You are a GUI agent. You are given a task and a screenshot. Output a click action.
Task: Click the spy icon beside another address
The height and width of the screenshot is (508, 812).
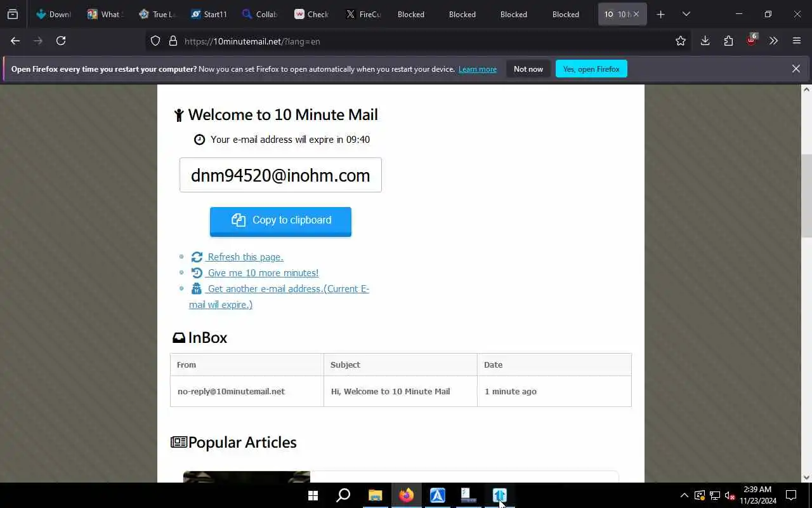(x=197, y=288)
